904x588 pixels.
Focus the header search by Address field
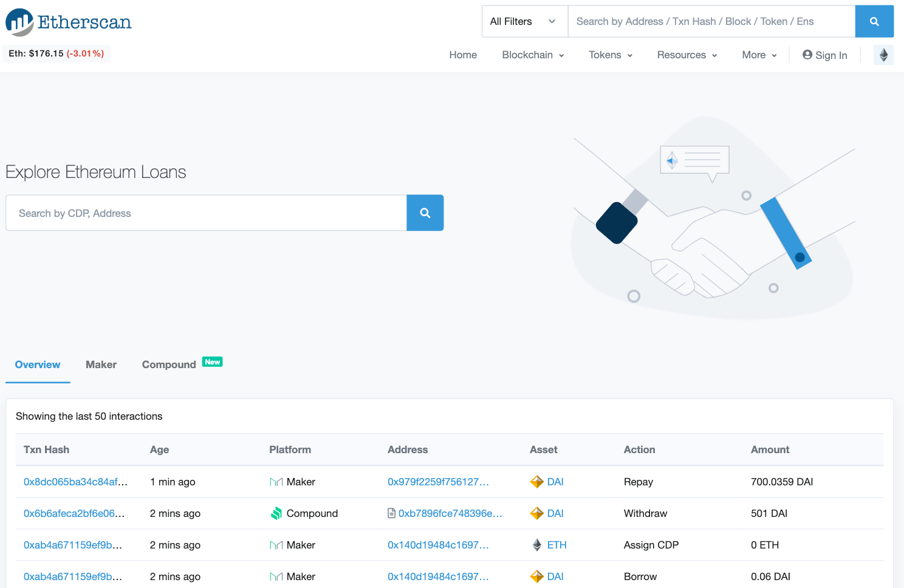point(711,21)
